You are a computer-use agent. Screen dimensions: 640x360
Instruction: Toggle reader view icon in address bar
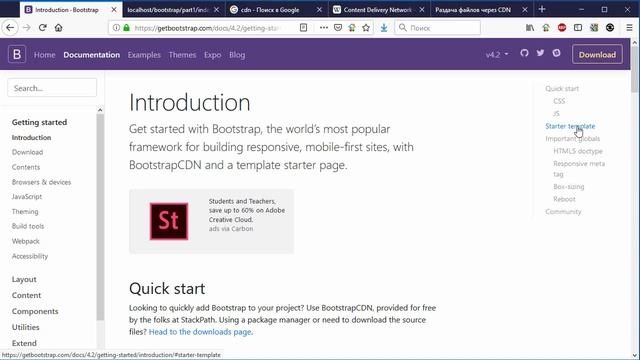(303, 28)
